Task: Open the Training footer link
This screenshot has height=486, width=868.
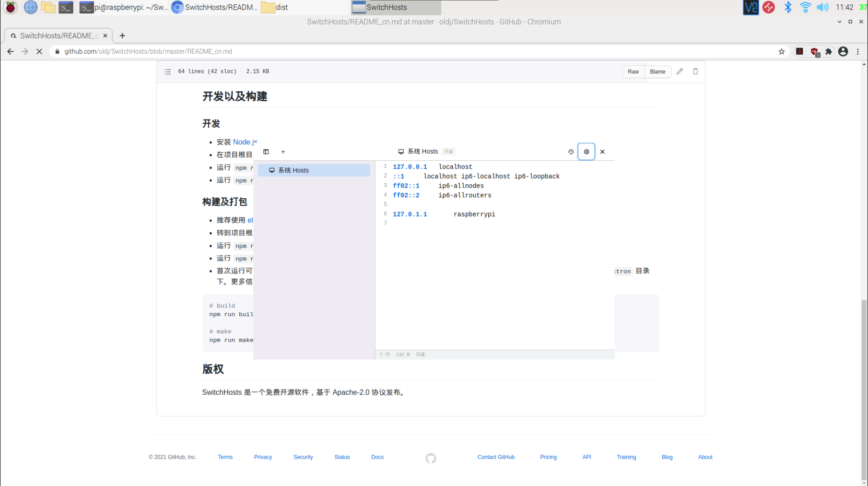Action: click(626, 457)
